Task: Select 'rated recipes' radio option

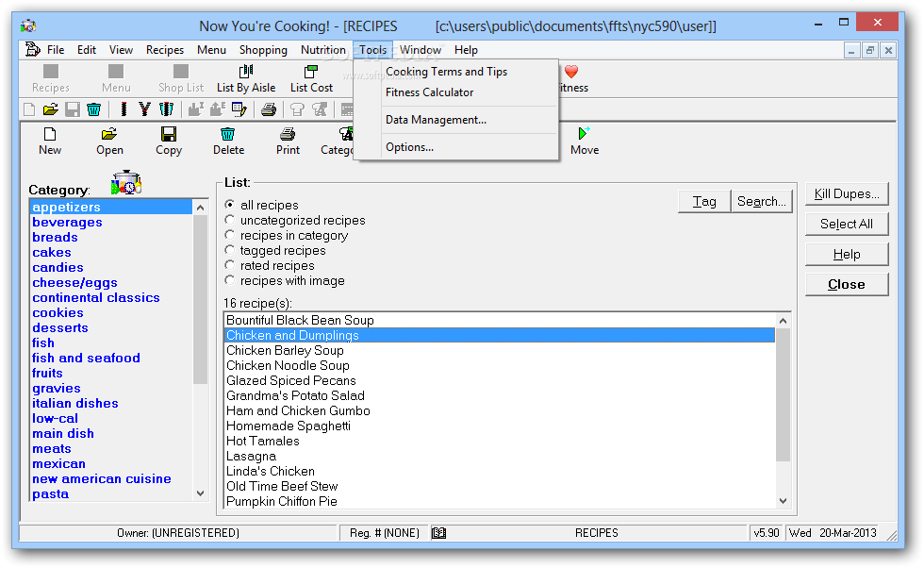Action: coord(230,265)
